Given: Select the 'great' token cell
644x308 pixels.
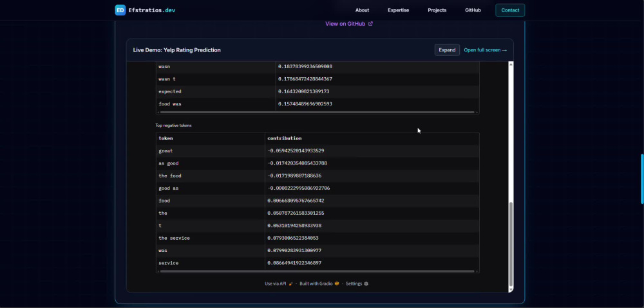Looking at the screenshot, I should tap(211, 150).
